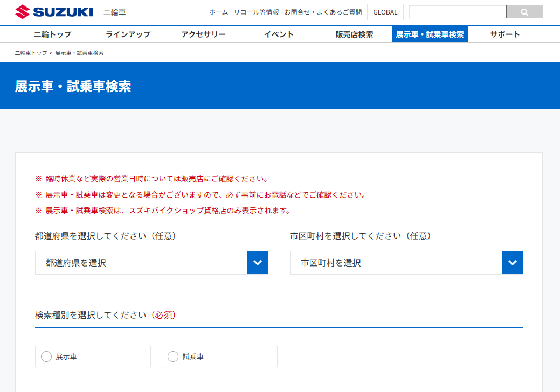Image resolution: width=560 pixels, height=392 pixels.
Task: Select the 展示車 radio button
Action: click(46, 356)
